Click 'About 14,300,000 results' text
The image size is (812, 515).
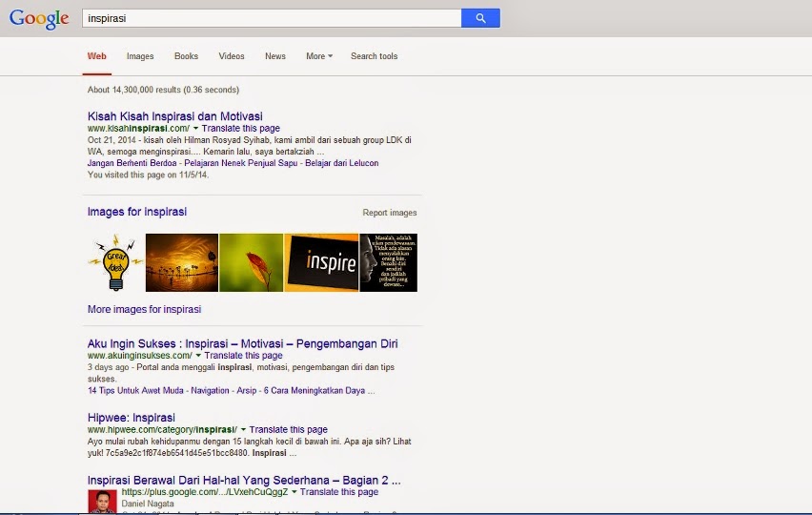(x=163, y=90)
